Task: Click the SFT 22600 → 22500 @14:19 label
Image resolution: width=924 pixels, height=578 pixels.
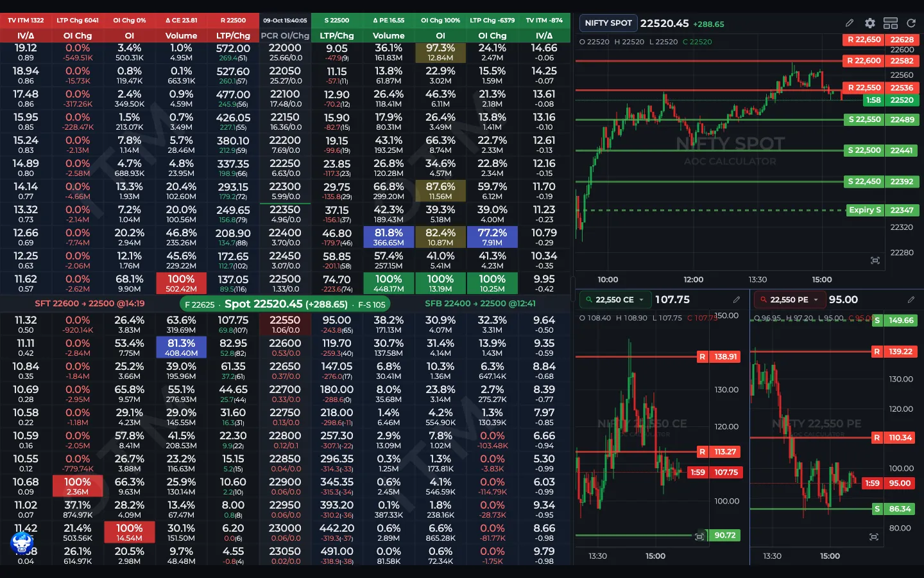Action: coord(90,304)
